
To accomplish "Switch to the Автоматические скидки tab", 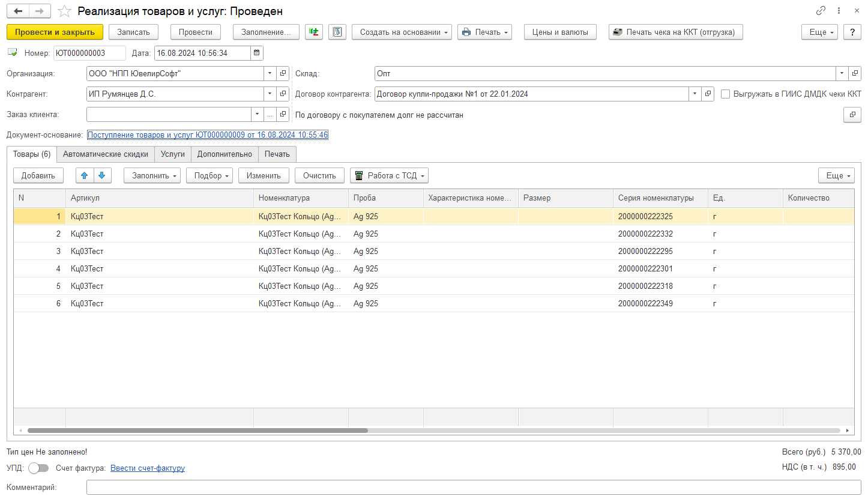I will pyautogui.click(x=106, y=154).
